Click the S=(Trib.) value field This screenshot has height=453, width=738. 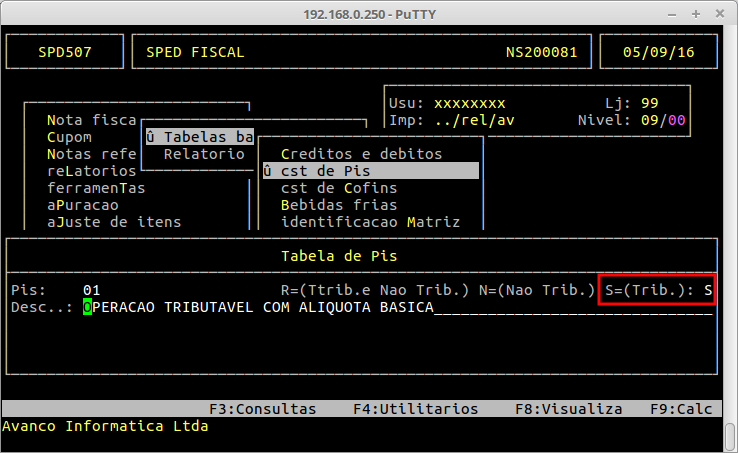point(708,290)
